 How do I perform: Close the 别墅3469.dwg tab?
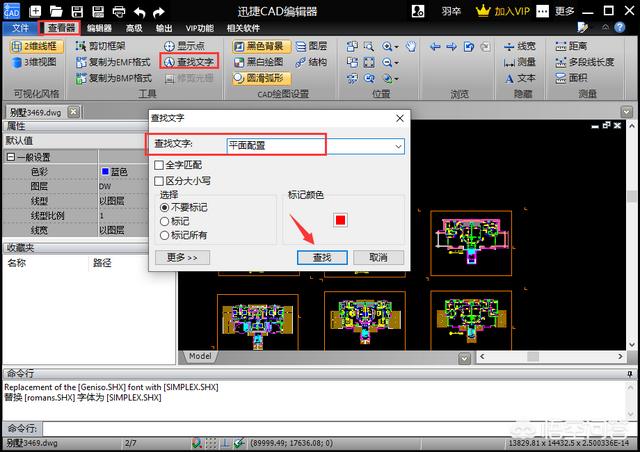(x=73, y=111)
